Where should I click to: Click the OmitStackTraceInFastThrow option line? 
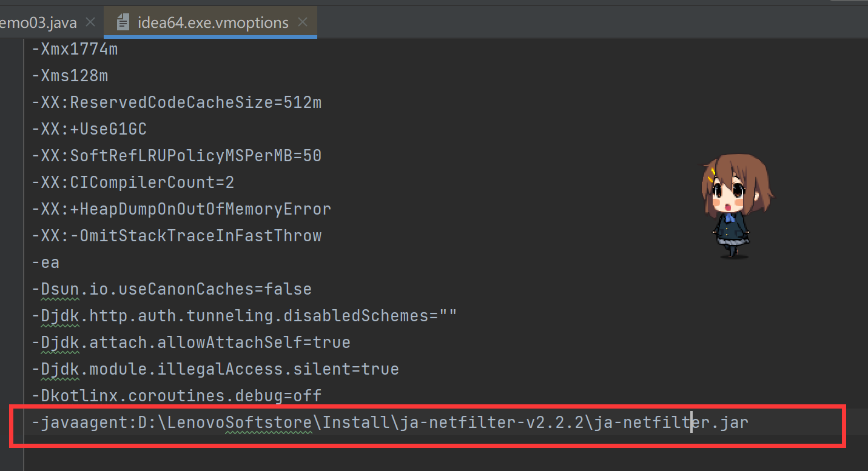point(177,236)
